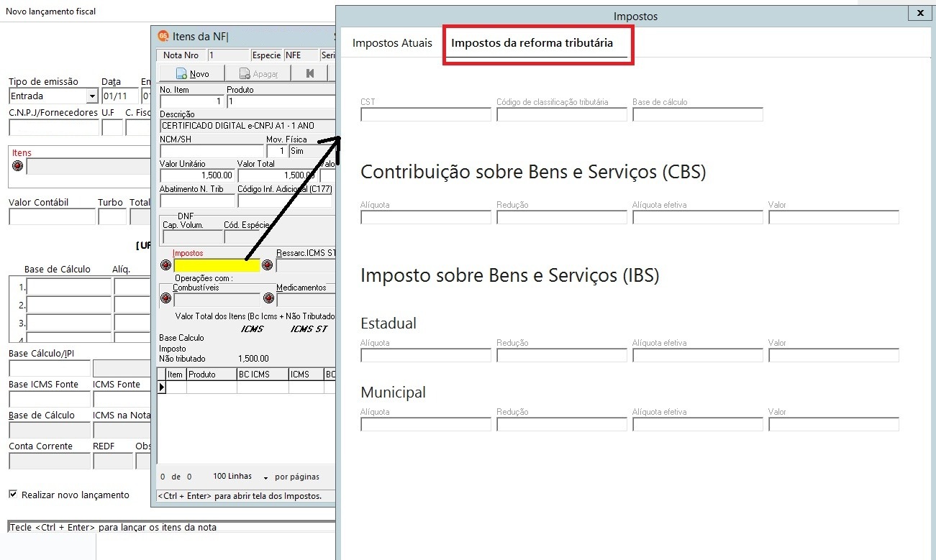Click the Nota Nro field

click(227, 55)
